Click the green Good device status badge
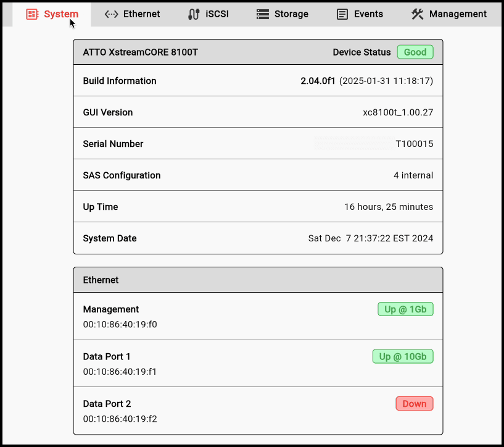Screen dimensions: 504x447 point(415,52)
